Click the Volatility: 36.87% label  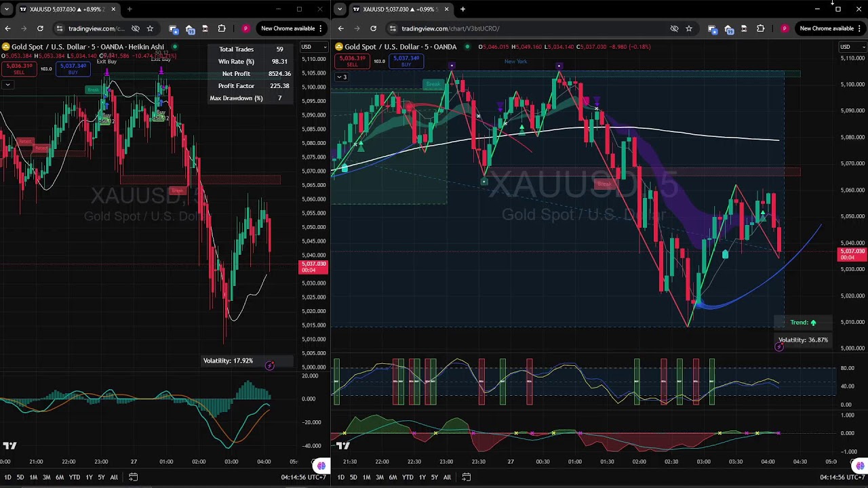803,340
